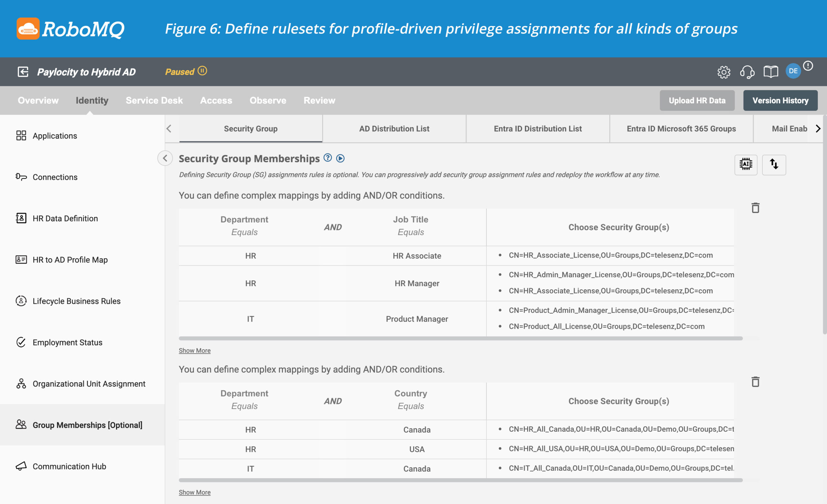Open the Version History panel
This screenshot has height=504, width=827.
coord(780,100)
